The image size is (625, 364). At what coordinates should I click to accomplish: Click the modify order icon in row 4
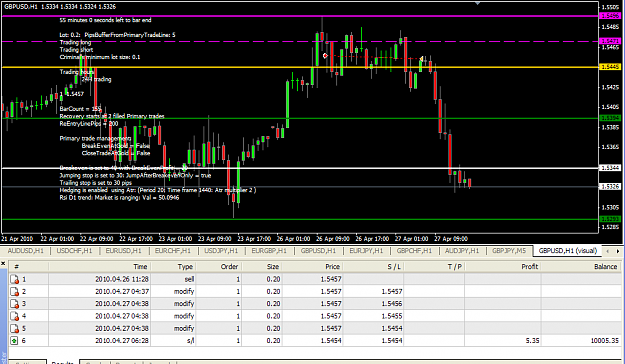click(14, 317)
